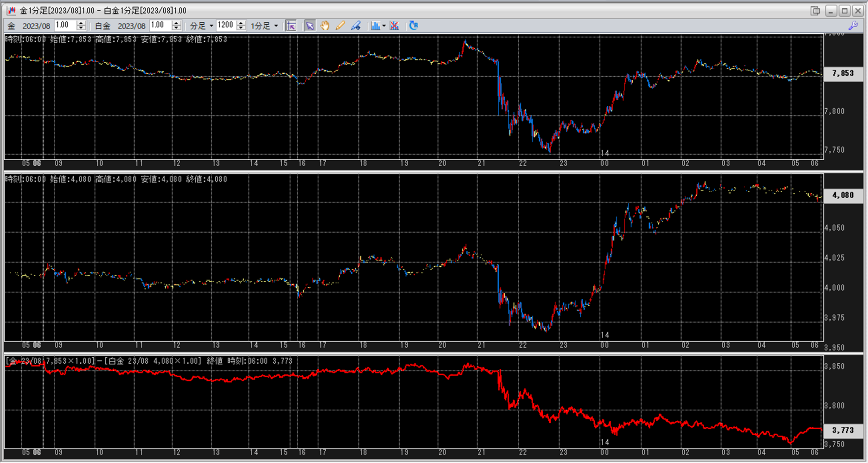Click the 1200 bar count field
This screenshot has height=463, width=868.
[x=226, y=26]
